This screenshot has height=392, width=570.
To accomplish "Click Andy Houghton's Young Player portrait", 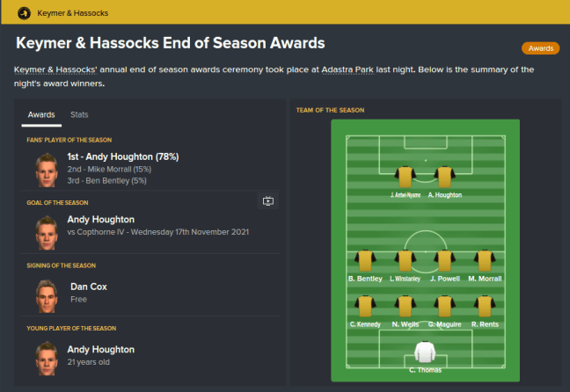I will pos(46,356).
